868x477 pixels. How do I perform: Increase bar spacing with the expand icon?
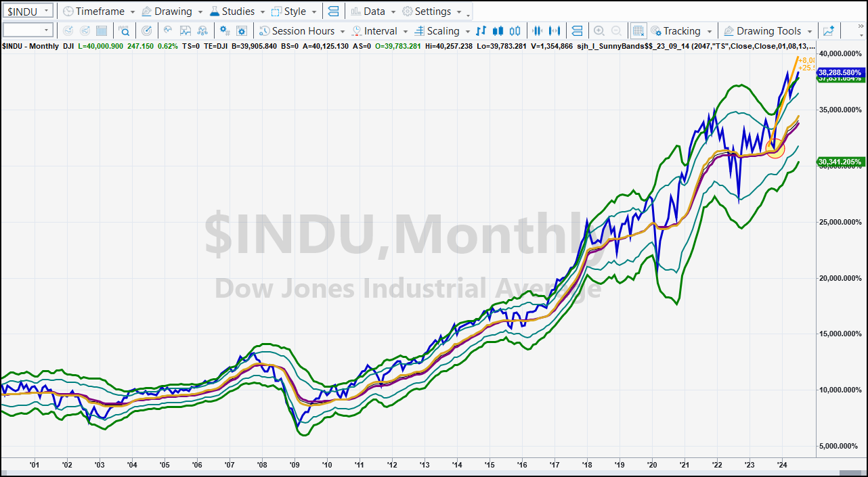click(x=555, y=31)
